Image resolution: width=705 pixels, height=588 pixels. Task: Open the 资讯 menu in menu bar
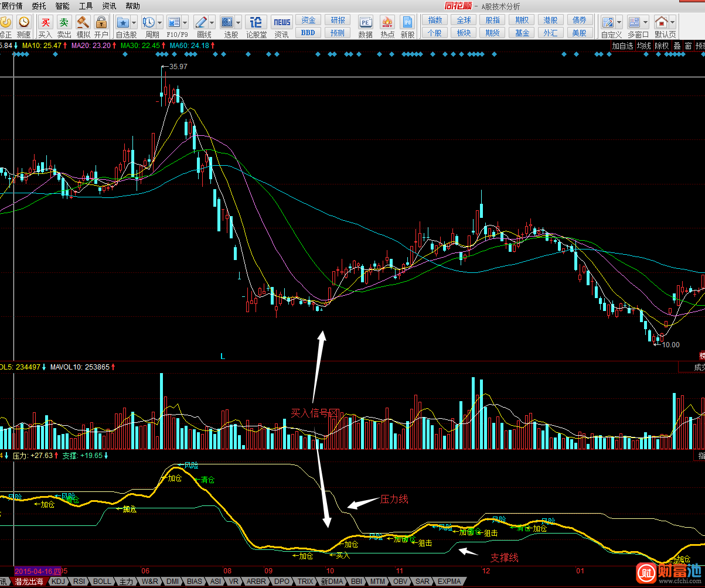pyautogui.click(x=109, y=6)
